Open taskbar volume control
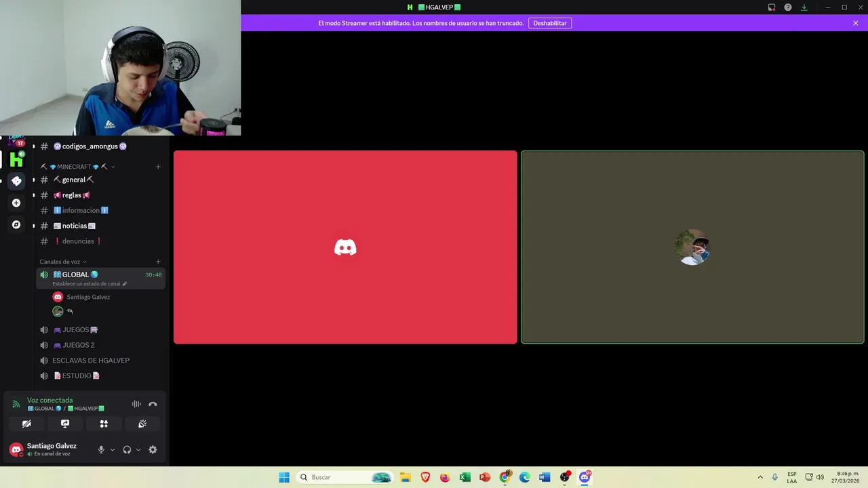The height and width of the screenshot is (488, 868). 820,477
